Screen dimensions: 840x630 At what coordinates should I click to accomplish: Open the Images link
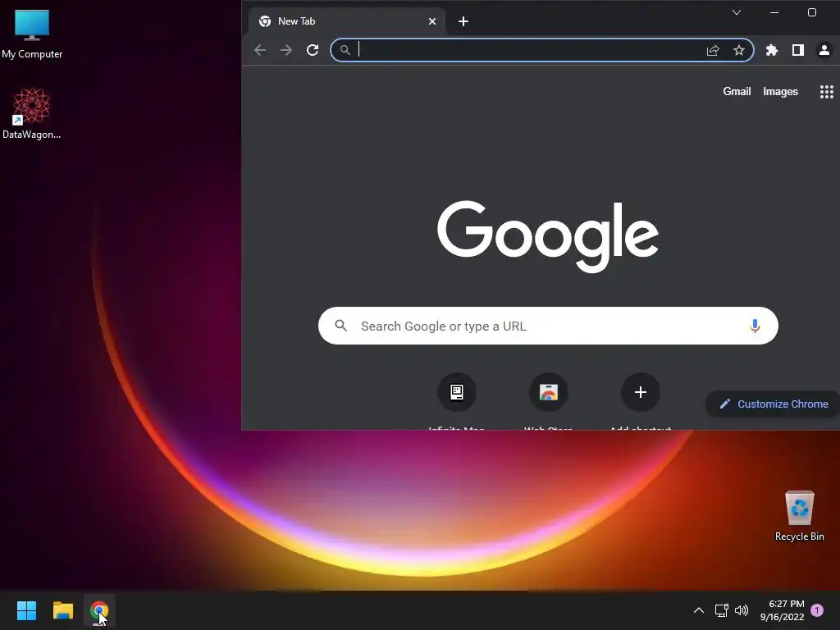point(780,92)
